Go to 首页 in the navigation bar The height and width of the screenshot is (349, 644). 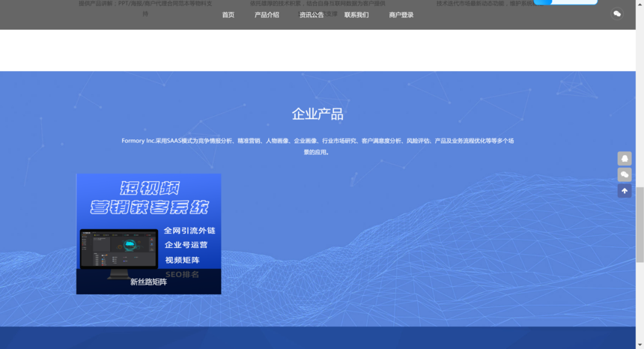coord(228,15)
